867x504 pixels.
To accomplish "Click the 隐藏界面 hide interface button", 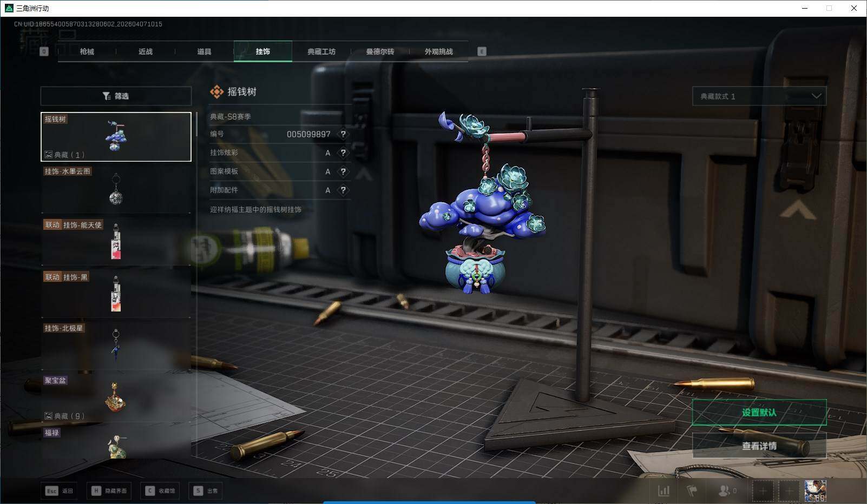I will [109, 491].
